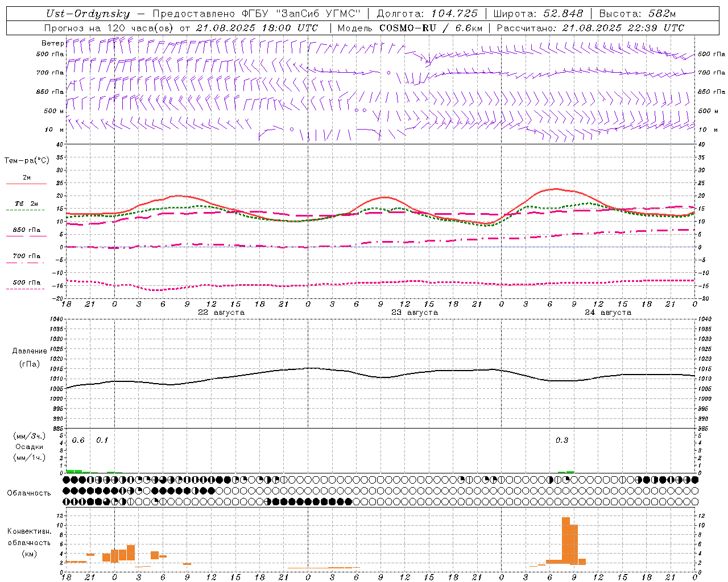The width and height of the screenshot is (728, 582).
Task: Click the "0.1" precipitation value
Action: (x=102, y=440)
